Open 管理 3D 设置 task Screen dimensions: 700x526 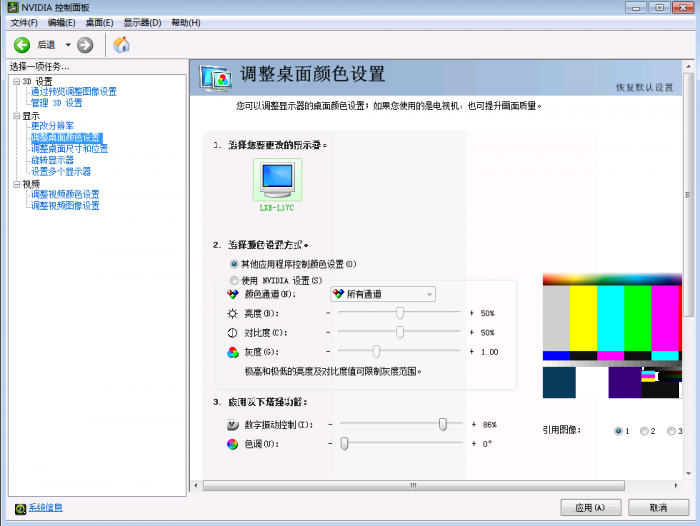click(x=57, y=103)
